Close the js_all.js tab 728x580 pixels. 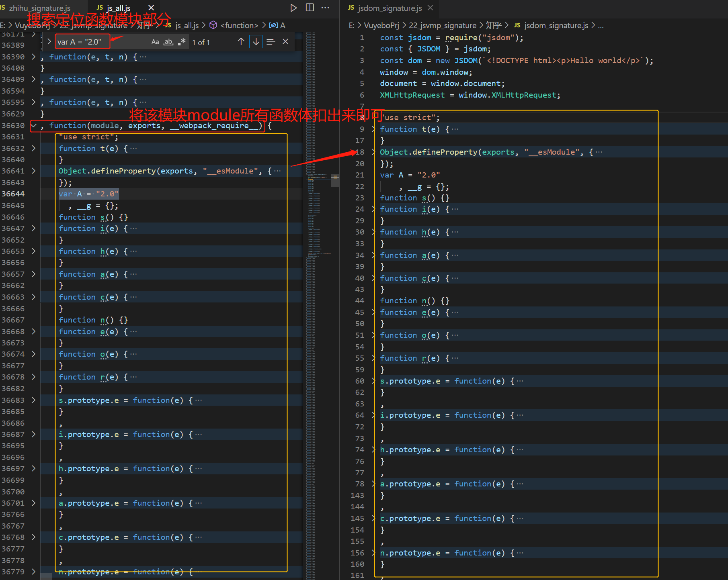click(151, 8)
